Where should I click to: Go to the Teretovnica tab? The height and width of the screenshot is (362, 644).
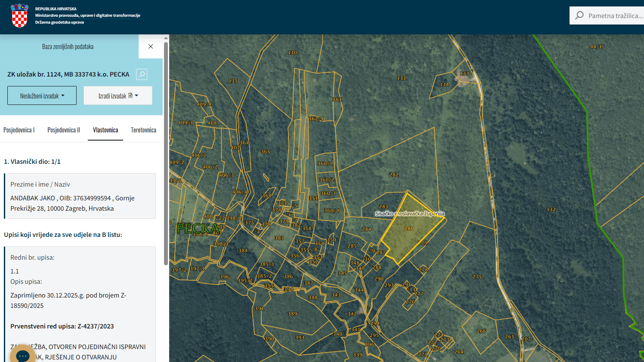143,130
